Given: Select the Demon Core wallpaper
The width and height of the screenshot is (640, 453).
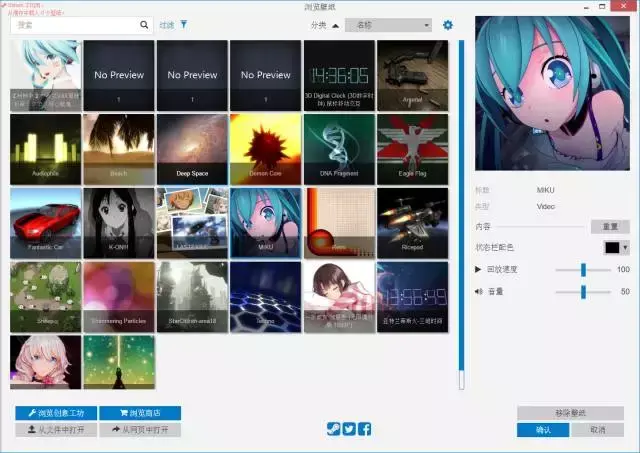Looking at the screenshot, I should [266, 149].
